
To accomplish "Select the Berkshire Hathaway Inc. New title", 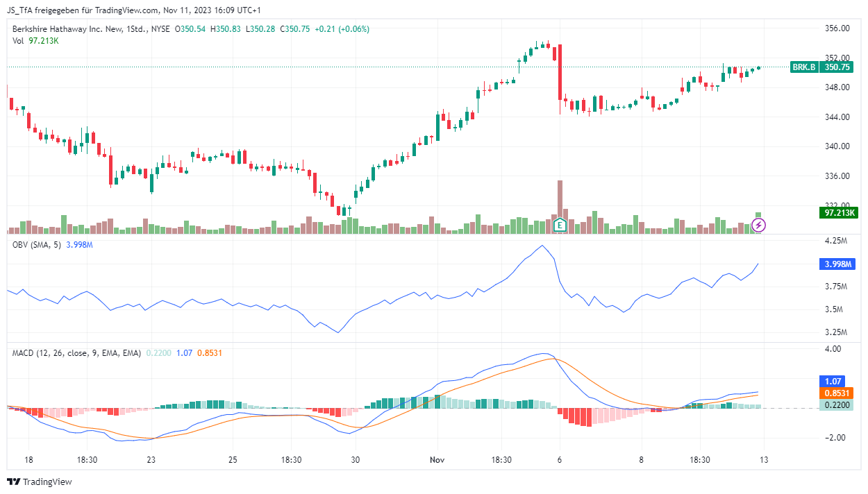I will pyautogui.click(x=65, y=29).
